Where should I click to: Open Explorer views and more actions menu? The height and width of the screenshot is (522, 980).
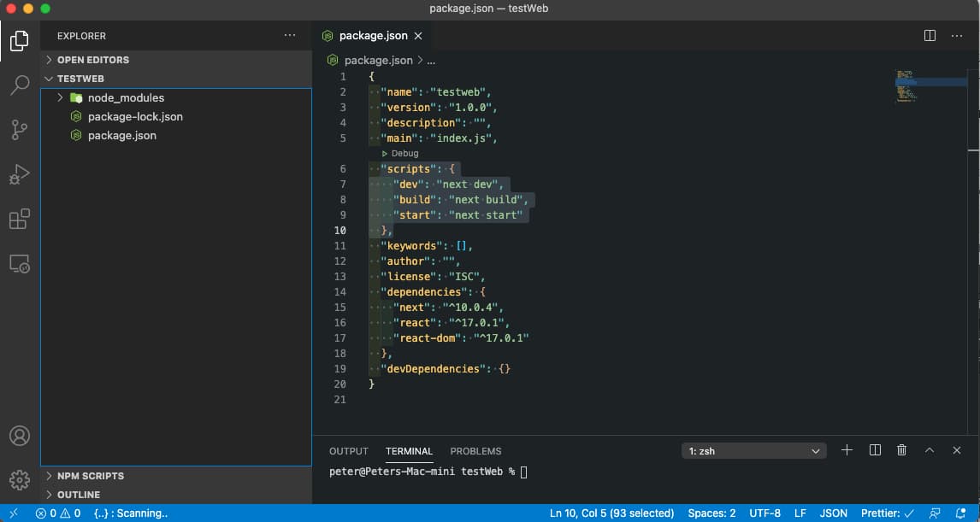[x=290, y=36]
